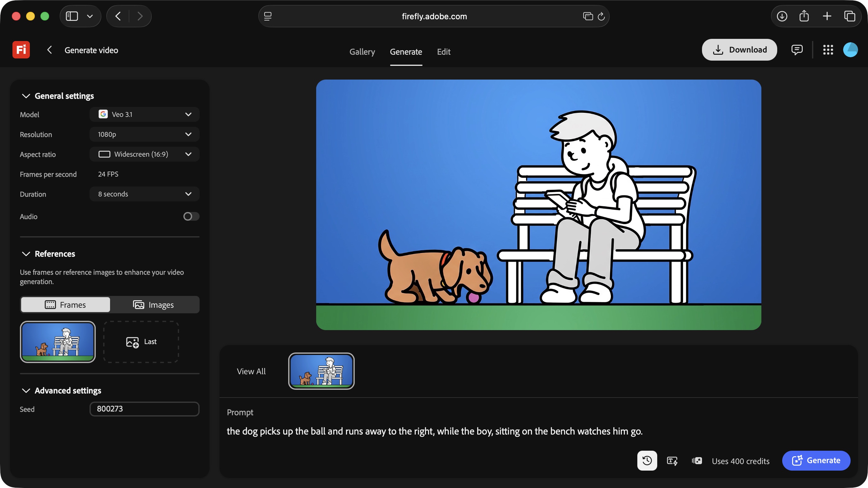Add a Last frame reference

click(x=141, y=342)
